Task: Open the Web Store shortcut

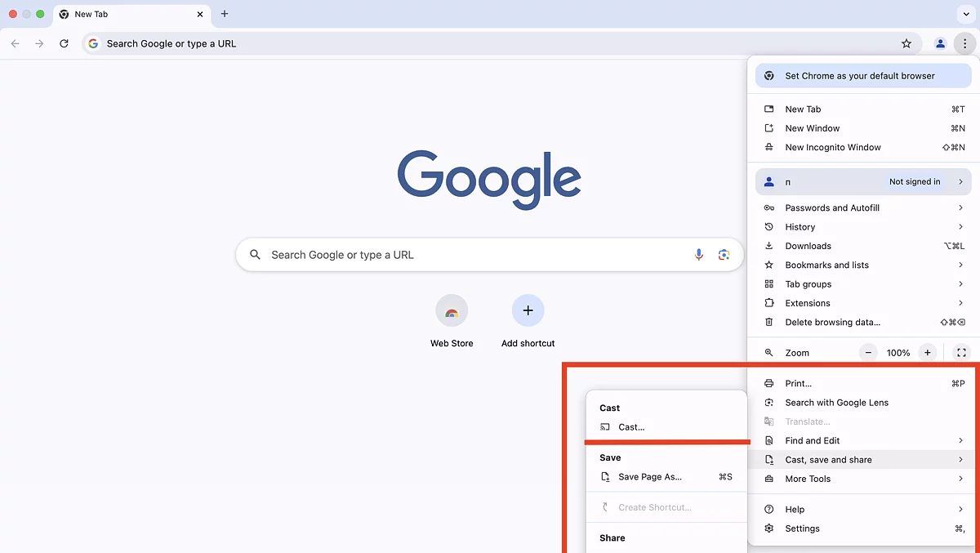Action: tap(452, 311)
